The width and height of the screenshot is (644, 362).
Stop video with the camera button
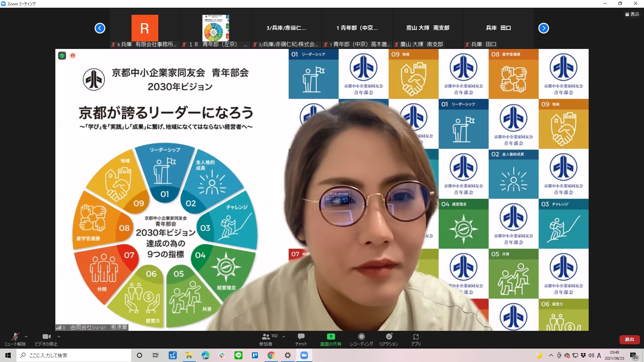pyautogui.click(x=46, y=339)
